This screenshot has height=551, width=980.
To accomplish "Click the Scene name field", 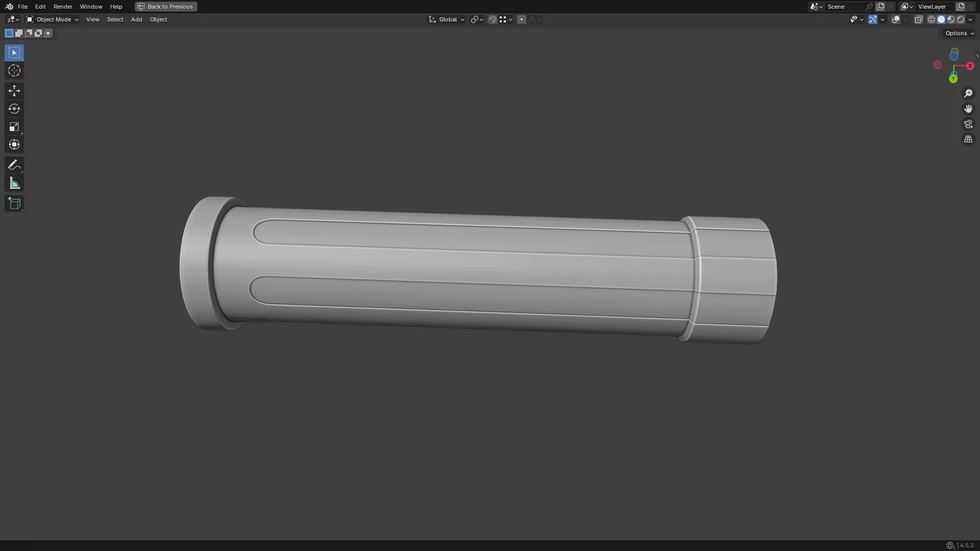I will 845,7.
